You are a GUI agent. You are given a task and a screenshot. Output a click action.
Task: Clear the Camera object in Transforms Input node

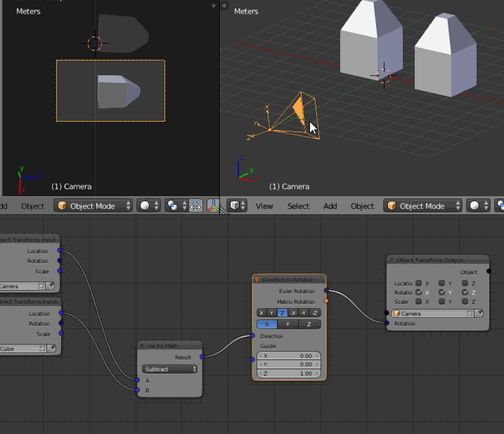41,286
